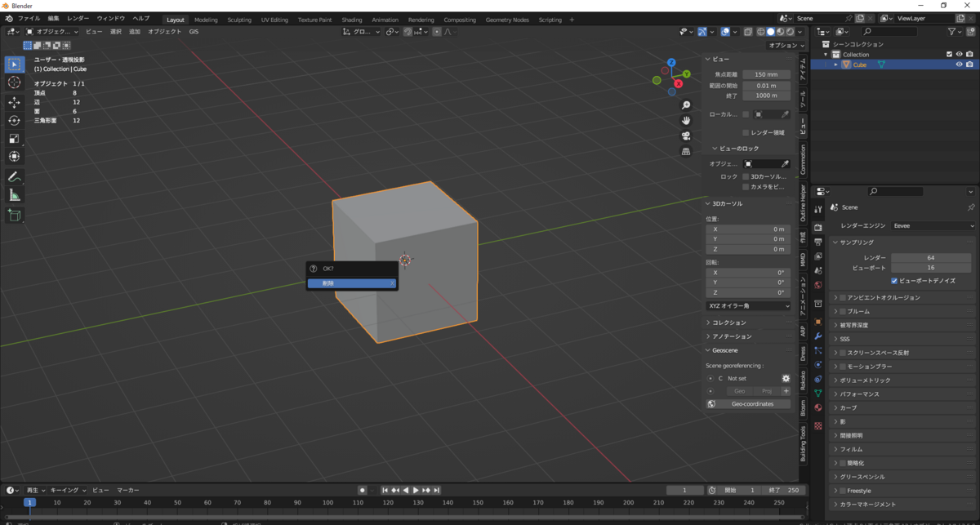
Task: Play the animation forward
Action: tap(416, 490)
